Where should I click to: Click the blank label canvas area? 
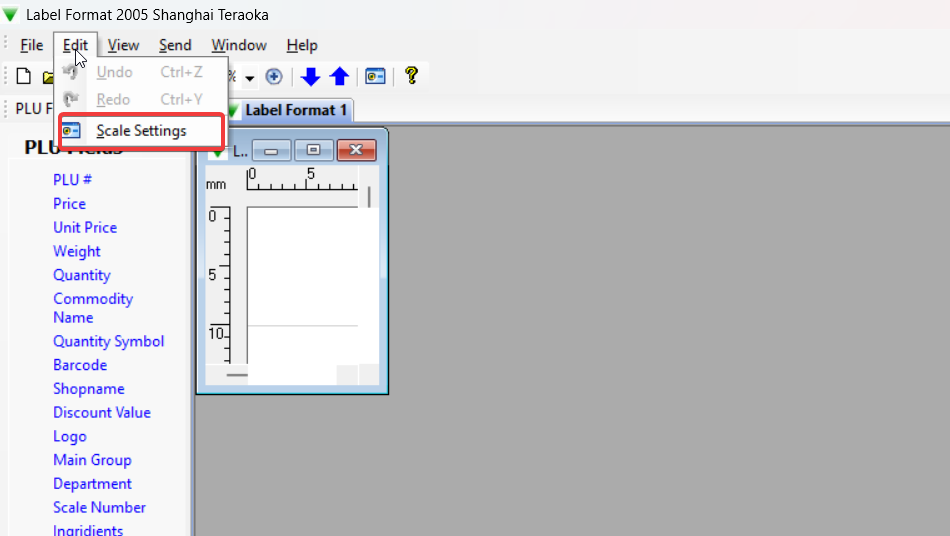300,270
